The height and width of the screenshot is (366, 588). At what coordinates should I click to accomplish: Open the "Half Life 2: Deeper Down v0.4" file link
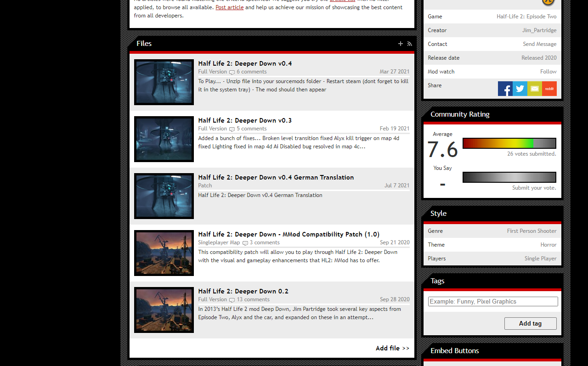[x=245, y=63]
